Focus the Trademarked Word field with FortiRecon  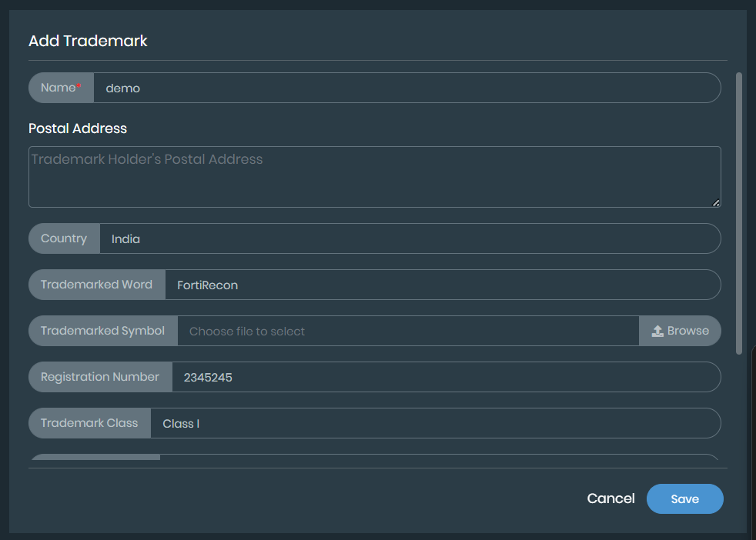pos(441,285)
